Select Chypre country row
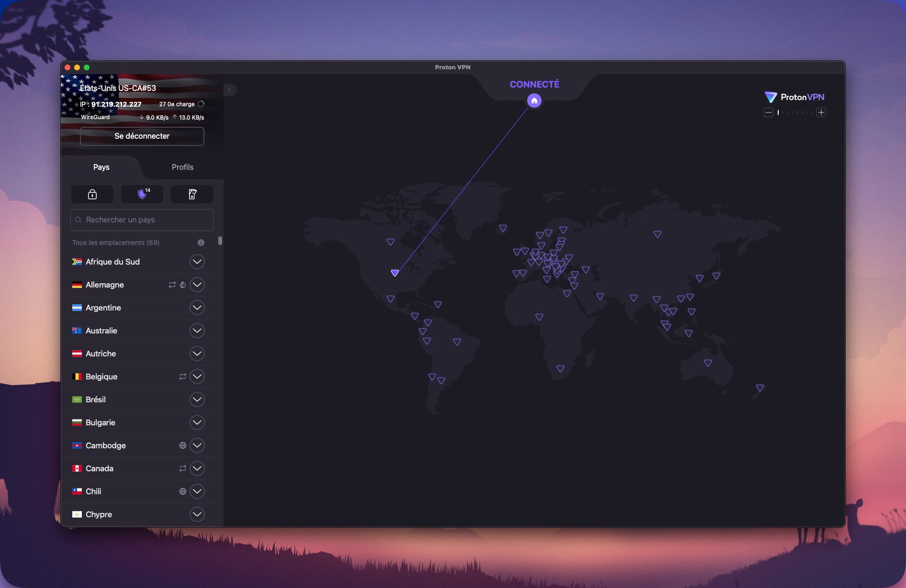The height and width of the screenshot is (588, 906). point(139,514)
